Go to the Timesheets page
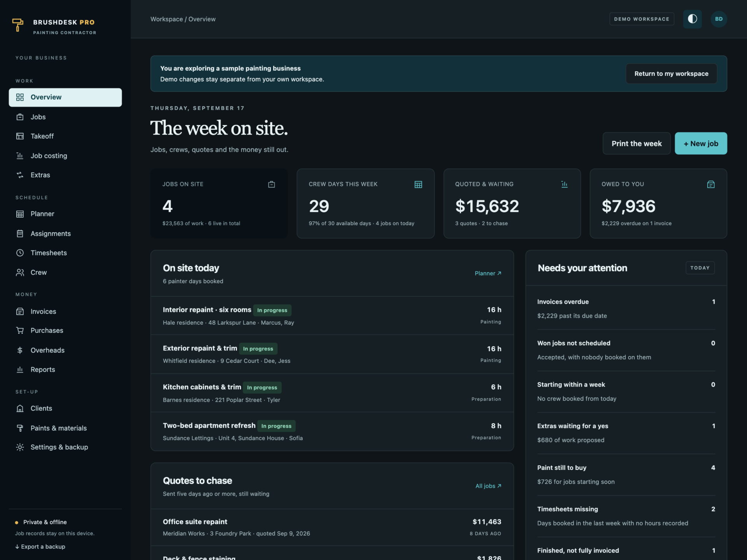This screenshot has height=560, width=747. [x=65, y=253]
